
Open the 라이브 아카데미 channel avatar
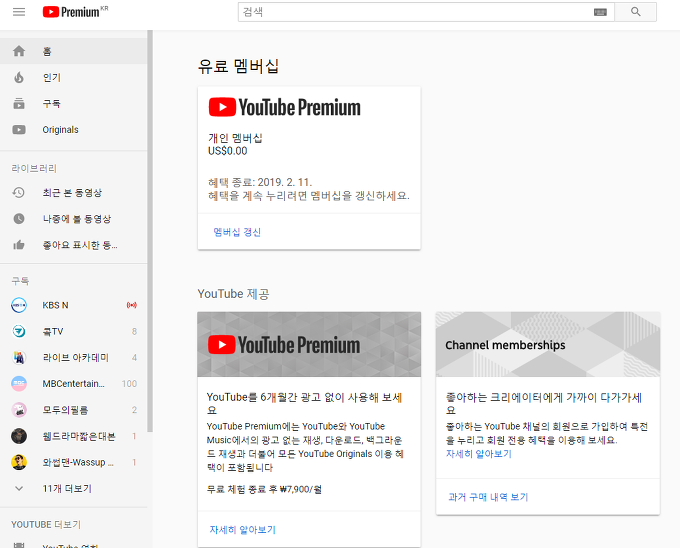pyautogui.click(x=19, y=358)
